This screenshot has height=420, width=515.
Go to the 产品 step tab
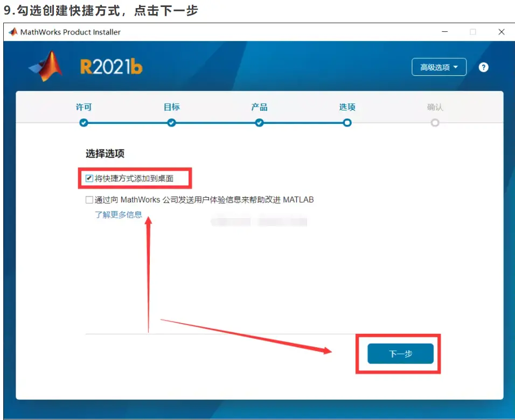pos(259,107)
